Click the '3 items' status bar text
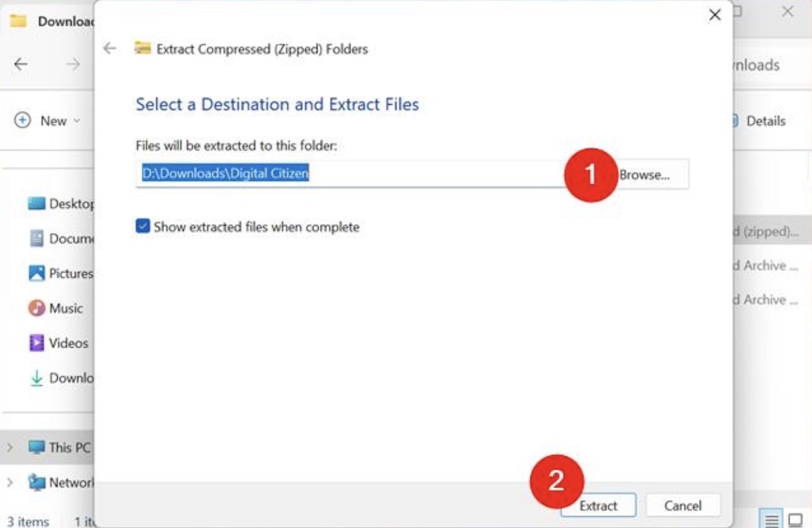812x528 pixels. click(x=28, y=521)
